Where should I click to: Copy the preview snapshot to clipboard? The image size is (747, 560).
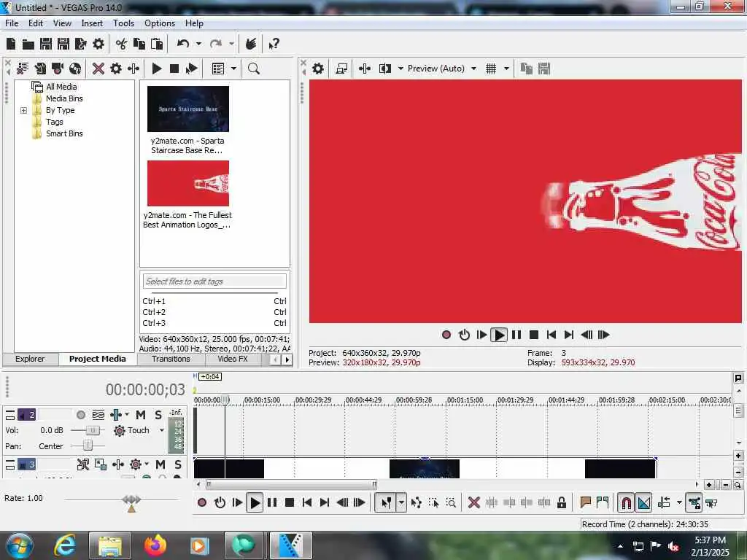click(x=527, y=69)
